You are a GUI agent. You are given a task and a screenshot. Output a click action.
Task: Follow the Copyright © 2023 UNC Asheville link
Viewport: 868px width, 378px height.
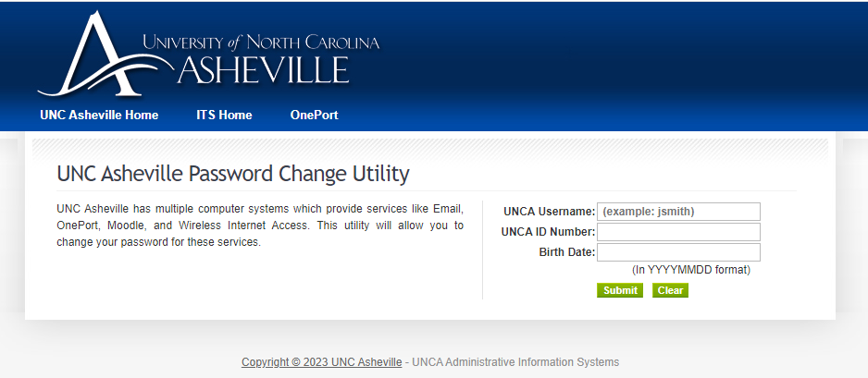point(322,362)
